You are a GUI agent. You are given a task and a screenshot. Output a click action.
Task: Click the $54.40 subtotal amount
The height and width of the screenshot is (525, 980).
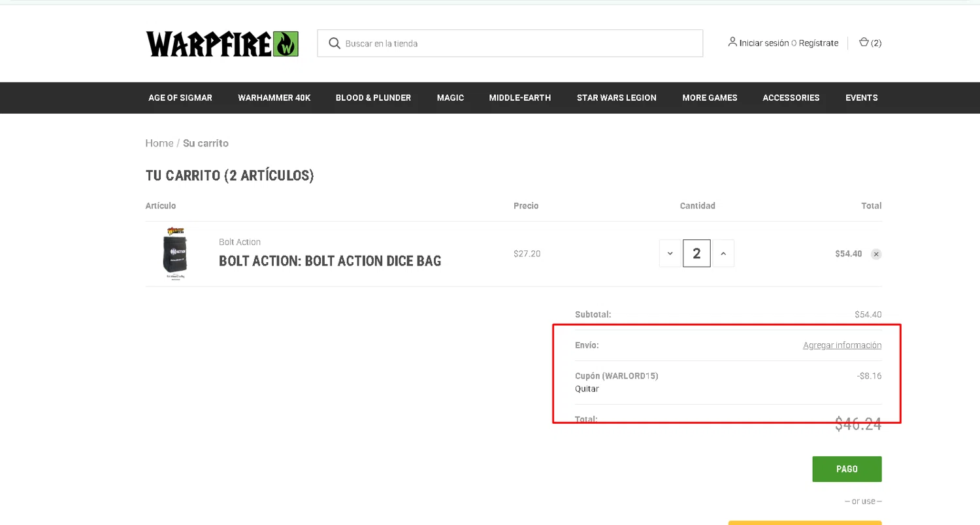tap(868, 314)
